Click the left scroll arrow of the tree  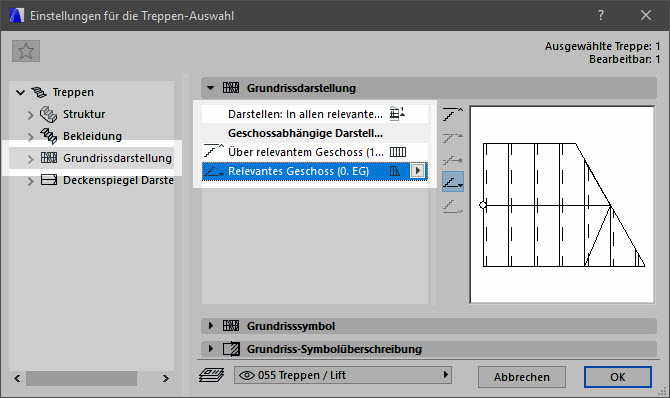click(x=17, y=378)
